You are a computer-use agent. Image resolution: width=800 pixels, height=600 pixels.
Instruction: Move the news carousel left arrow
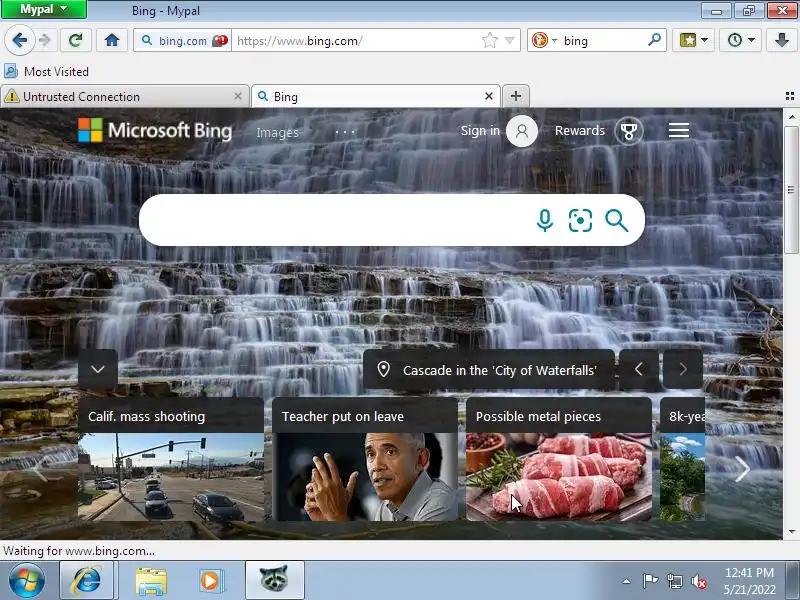point(40,469)
